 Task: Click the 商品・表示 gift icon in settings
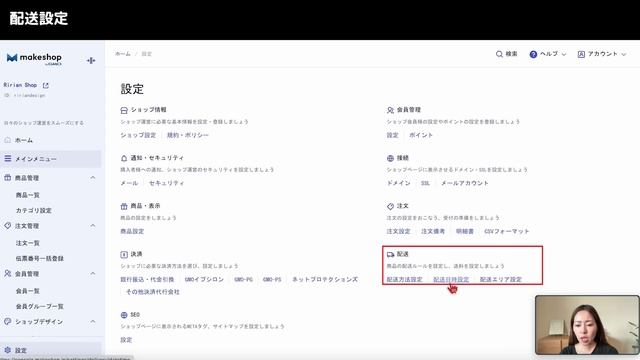click(x=124, y=206)
